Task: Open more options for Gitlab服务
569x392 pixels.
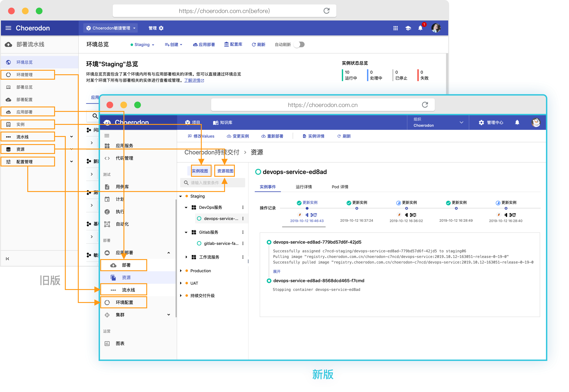Action: pos(243,232)
